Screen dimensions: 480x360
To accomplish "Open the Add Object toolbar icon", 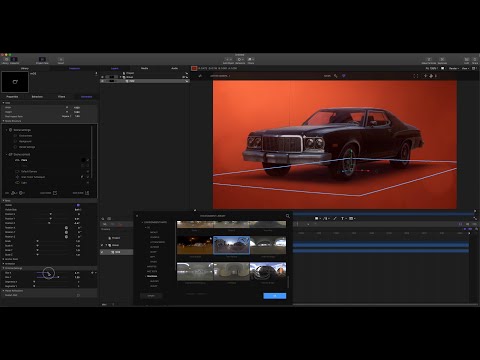I will [x=228, y=59].
